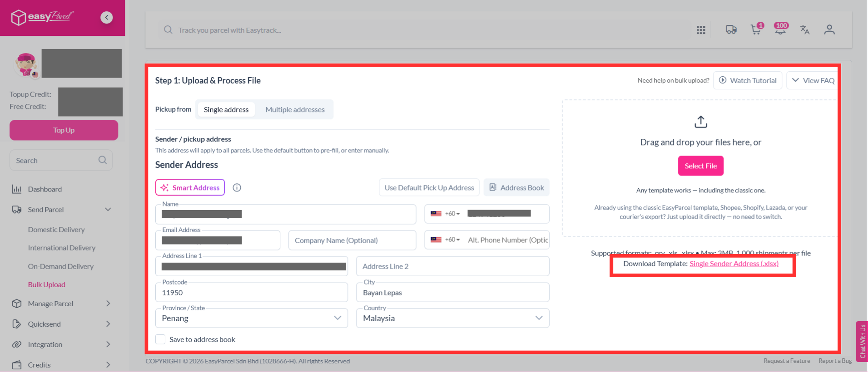This screenshot has height=372, width=868.
Task: Click the Smart Address button
Action: click(x=190, y=187)
